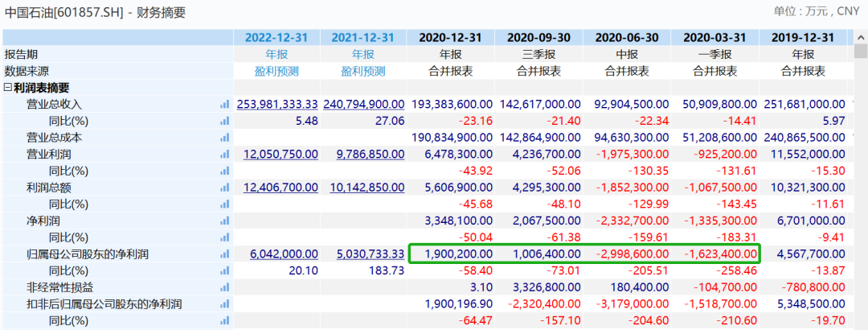The width and height of the screenshot is (868, 330).
Task: Click 年报 under the 2022-12-31 column
Action: (x=276, y=55)
